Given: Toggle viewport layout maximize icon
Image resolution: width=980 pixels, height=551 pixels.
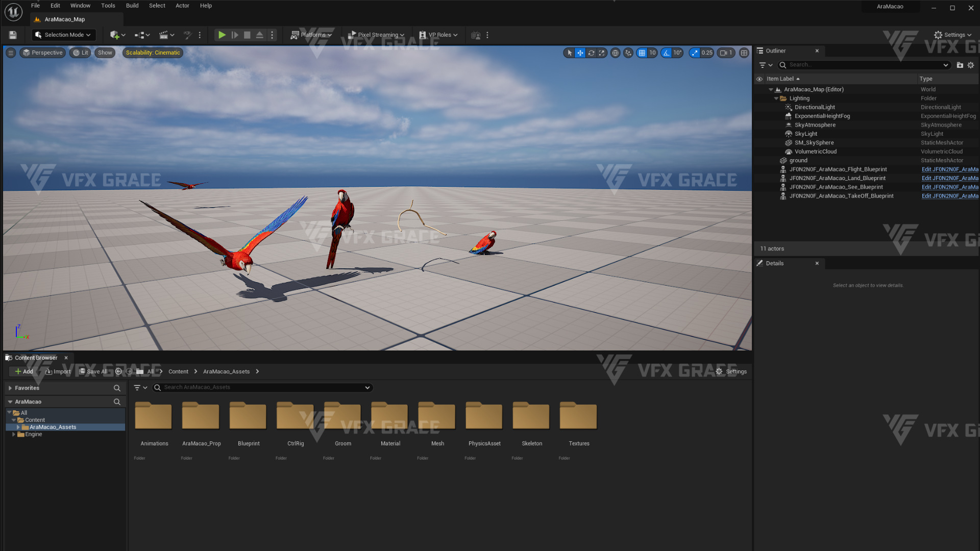Looking at the screenshot, I should (x=744, y=53).
